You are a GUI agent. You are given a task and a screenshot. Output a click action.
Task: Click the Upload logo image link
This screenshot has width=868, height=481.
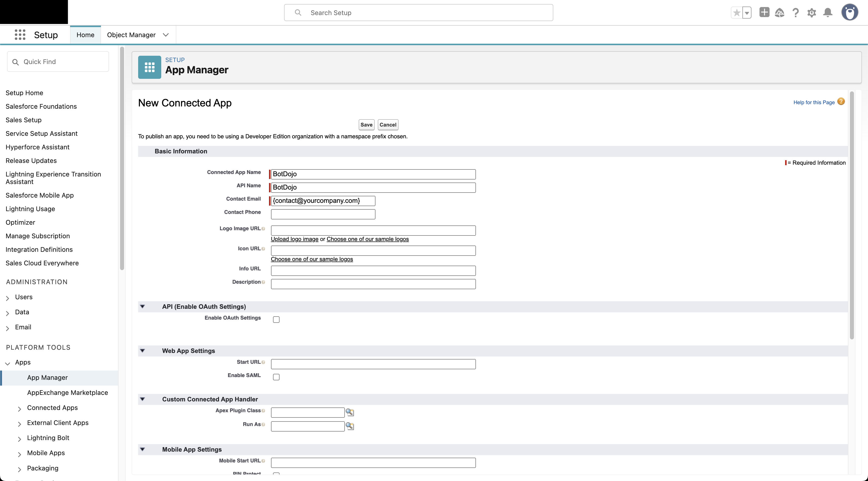295,239
